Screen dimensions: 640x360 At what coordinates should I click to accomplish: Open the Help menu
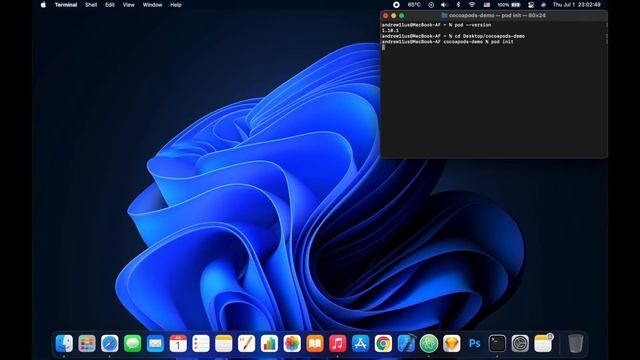(x=176, y=5)
